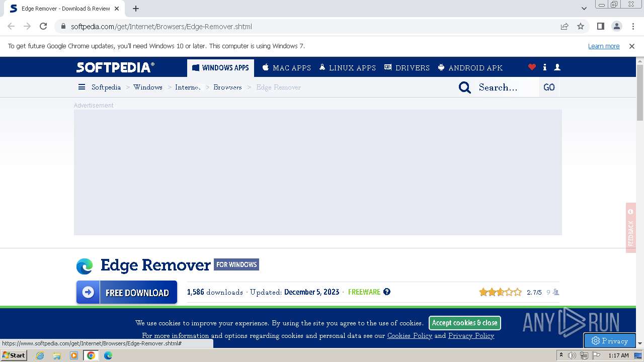Screen dimensions: 644x362
Task: Switch to Mac Apps section
Action: click(286, 68)
